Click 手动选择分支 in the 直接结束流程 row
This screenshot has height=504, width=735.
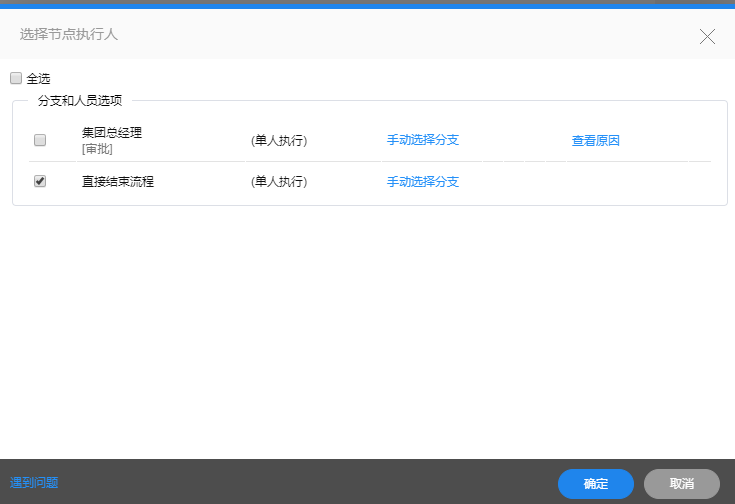(x=423, y=182)
